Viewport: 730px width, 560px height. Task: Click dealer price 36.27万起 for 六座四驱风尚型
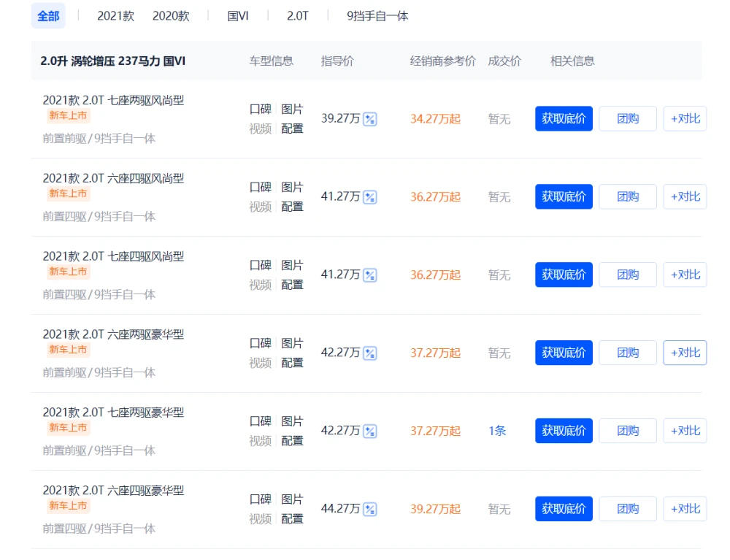(435, 197)
